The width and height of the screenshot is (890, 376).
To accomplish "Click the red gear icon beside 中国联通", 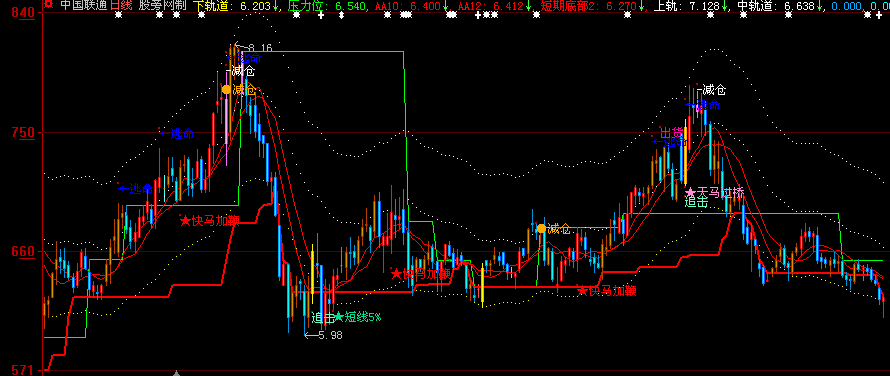I will (48, 5).
